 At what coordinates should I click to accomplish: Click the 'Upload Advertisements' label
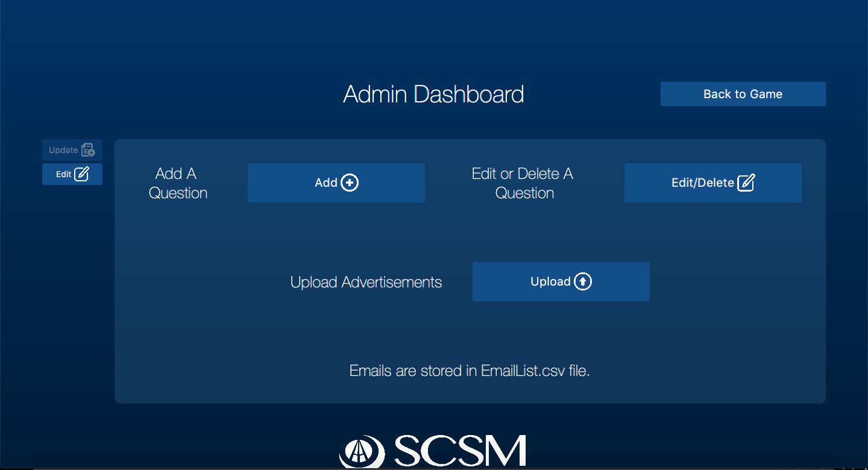click(x=366, y=282)
